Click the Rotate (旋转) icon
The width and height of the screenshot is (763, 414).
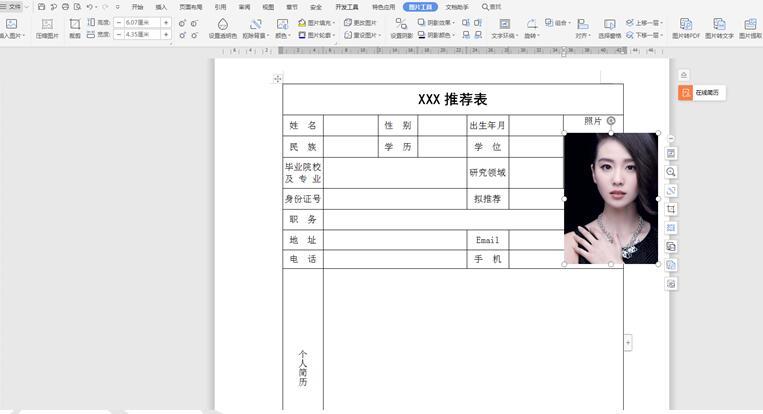point(531,24)
